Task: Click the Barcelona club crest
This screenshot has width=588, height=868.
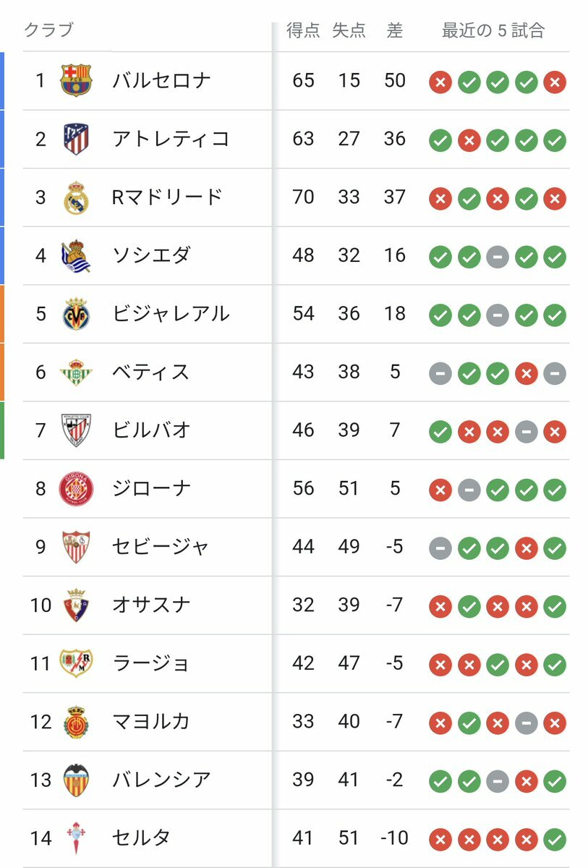Action: [76, 80]
